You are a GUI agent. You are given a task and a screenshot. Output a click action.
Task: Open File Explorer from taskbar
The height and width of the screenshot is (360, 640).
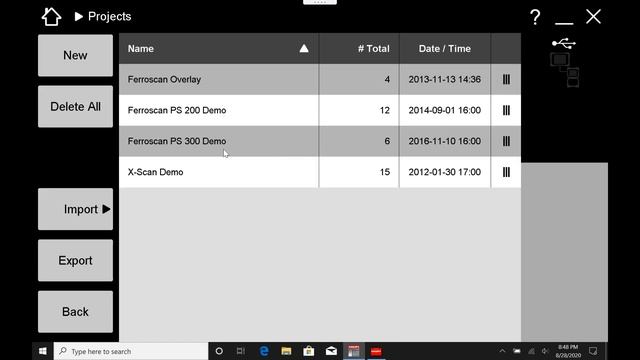pos(286,351)
